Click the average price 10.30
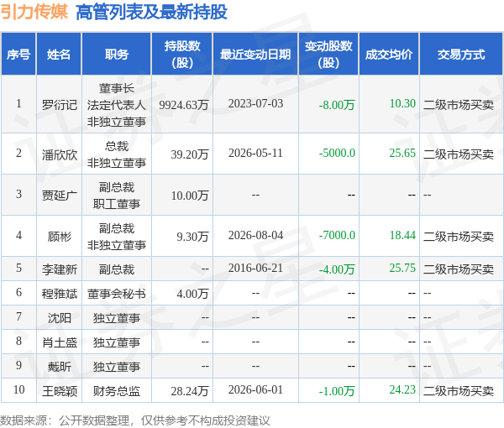The image size is (504, 428). (402, 103)
